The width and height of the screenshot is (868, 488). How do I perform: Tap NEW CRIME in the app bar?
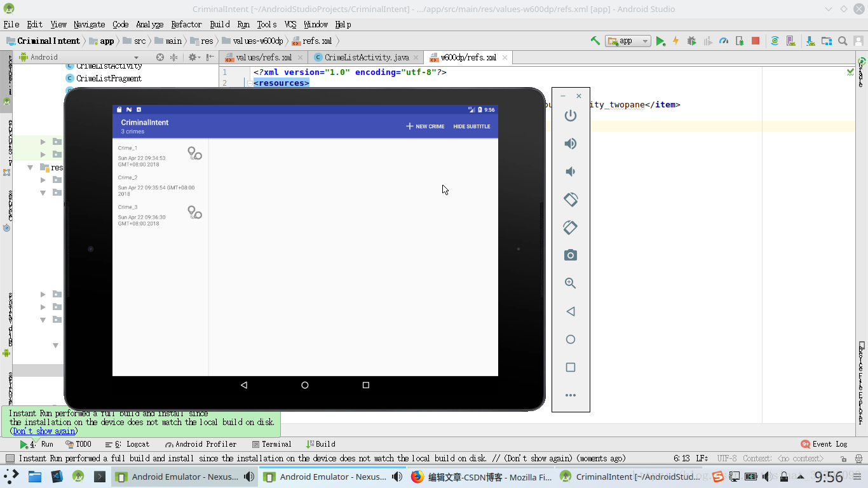[x=425, y=126]
